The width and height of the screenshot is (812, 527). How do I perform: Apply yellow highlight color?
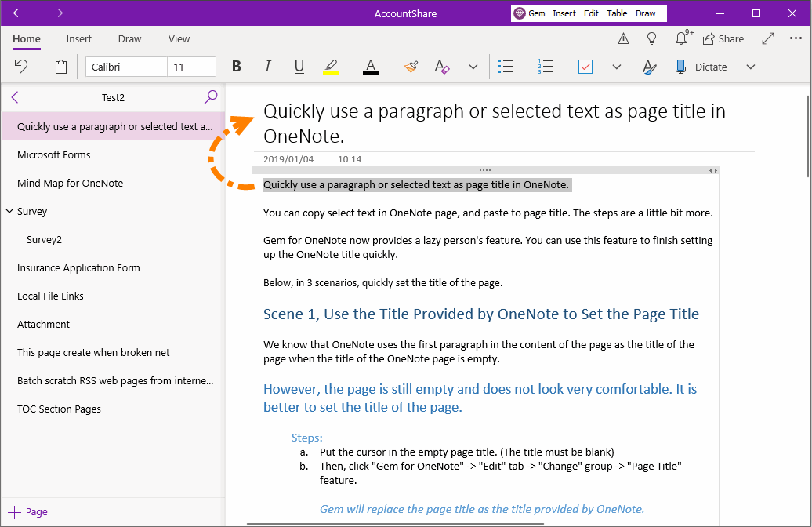(331, 67)
